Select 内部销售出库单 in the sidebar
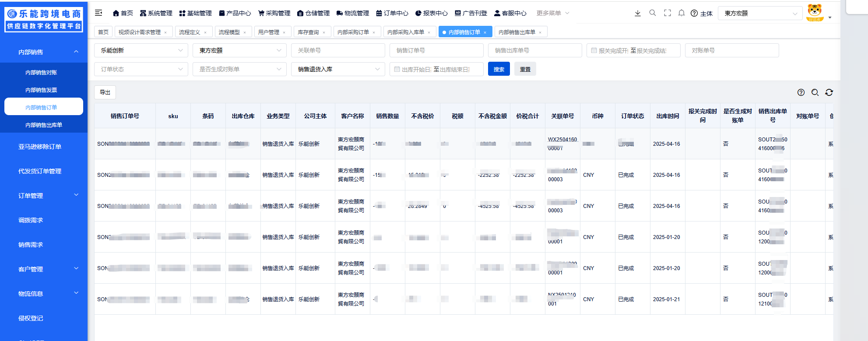Screen dimensions: 868x341 pyautogui.click(x=44, y=125)
